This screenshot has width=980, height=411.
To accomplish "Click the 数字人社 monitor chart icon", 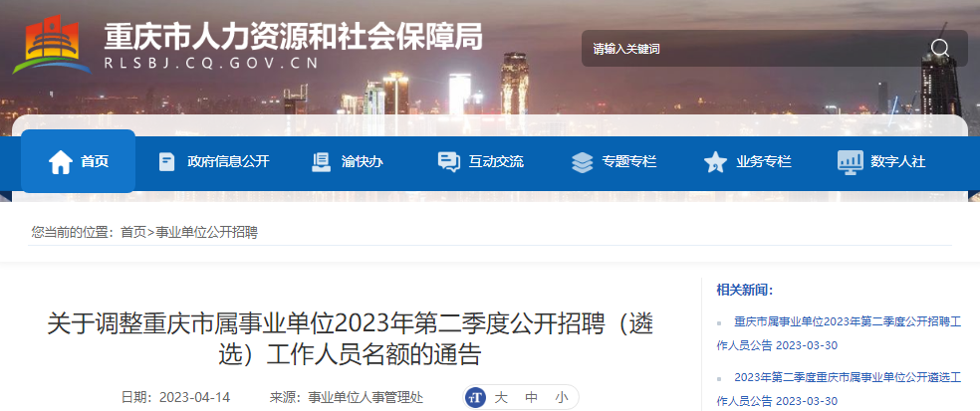I will 850,162.
